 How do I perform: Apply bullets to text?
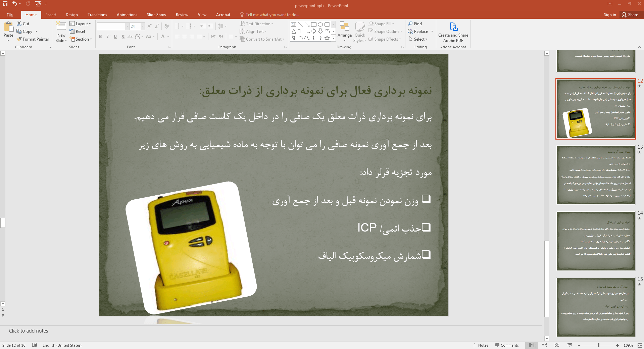[x=177, y=26]
